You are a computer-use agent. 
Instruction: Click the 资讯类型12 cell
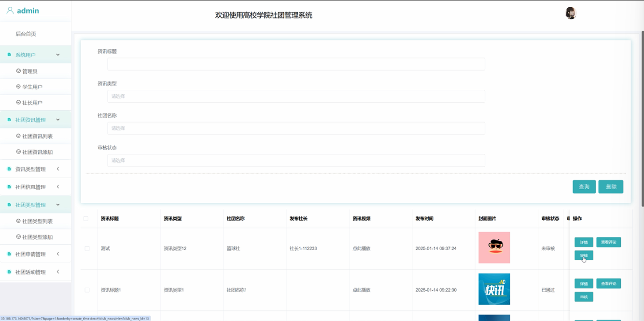[x=175, y=249]
